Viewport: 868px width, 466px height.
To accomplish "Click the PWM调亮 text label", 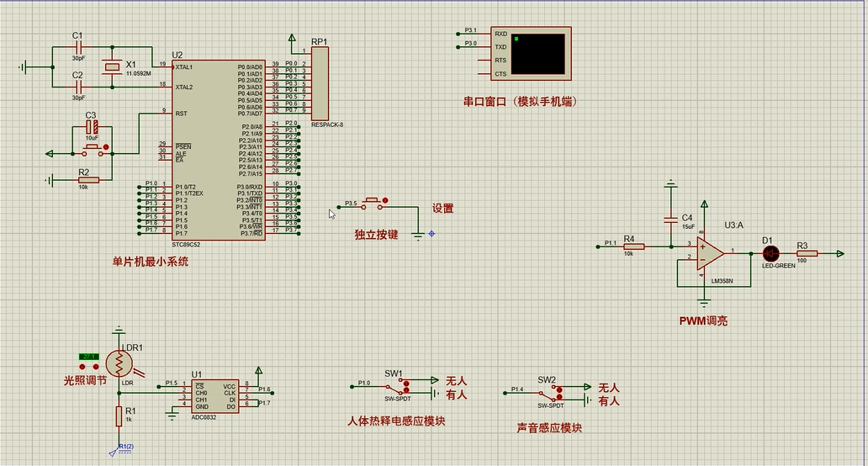I will 704,321.
